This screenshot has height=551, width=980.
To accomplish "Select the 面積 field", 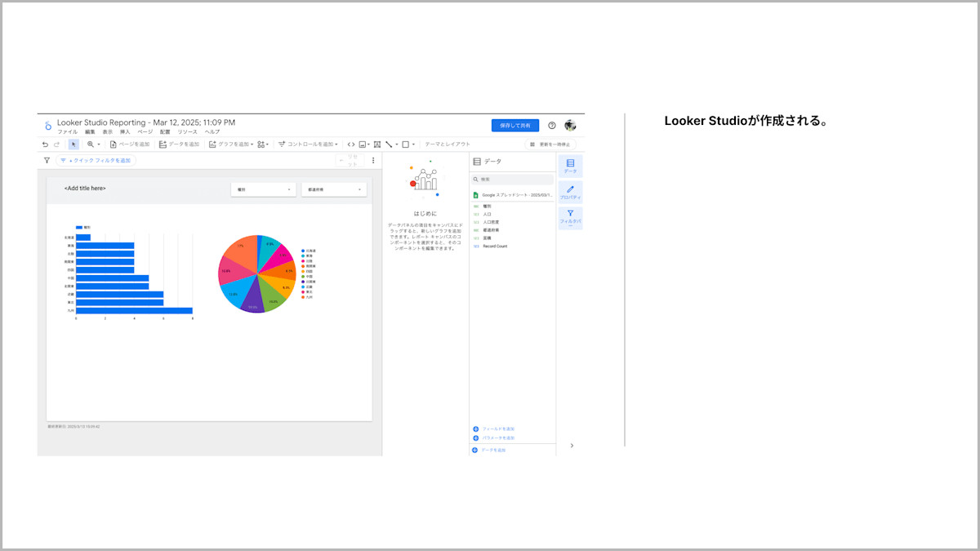I will pyautogui.click(x=487, y=238).
